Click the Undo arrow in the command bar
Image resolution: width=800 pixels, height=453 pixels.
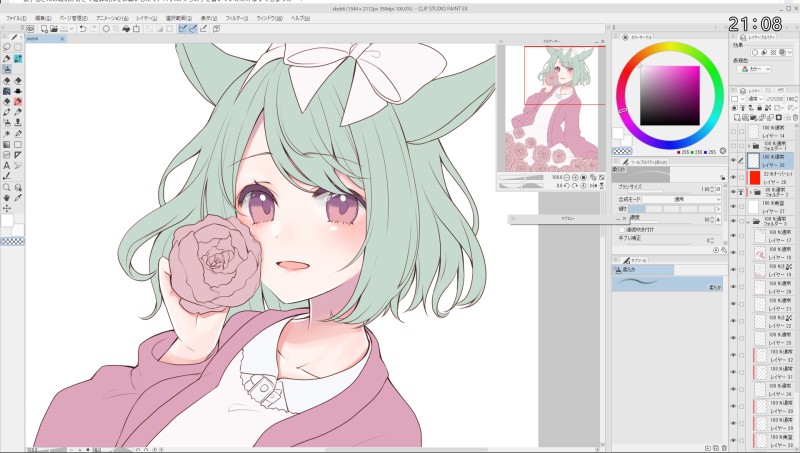click(83, 29)
